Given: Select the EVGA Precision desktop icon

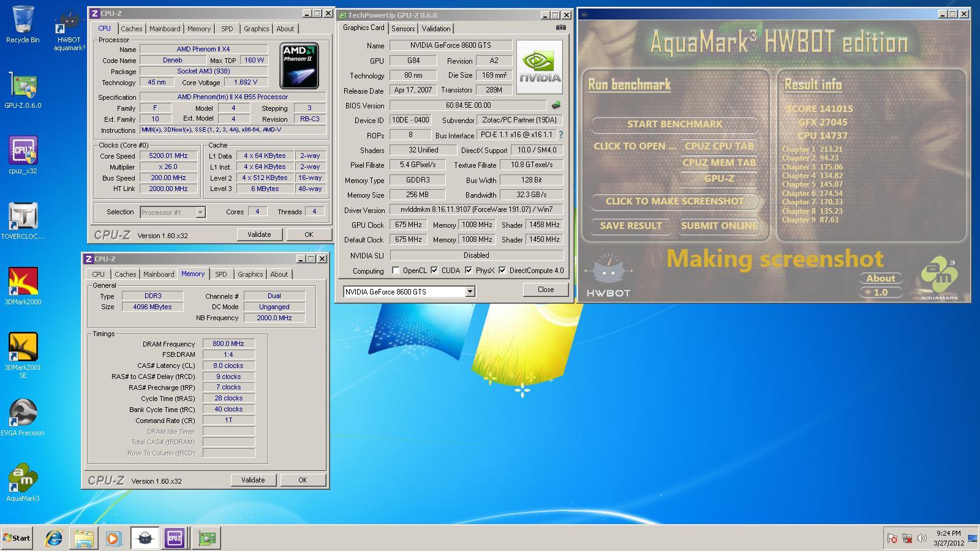Looking at the screenshot, I should tap(23, 418).
